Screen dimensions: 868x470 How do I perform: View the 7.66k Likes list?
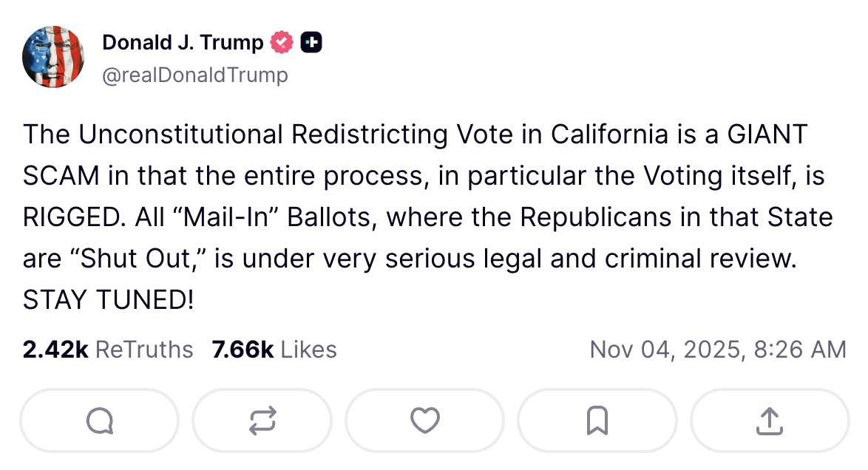pyautogui.click(x=274, y=350)
